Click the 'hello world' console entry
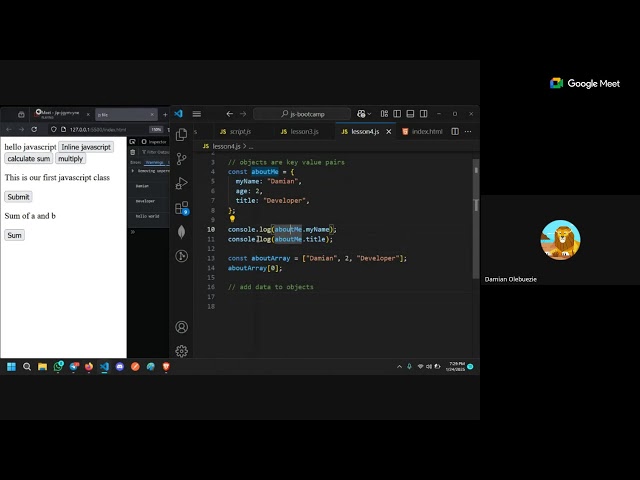The width and height of the screenshot is (640, 480). pyautogui.click(x=147, y=216)
